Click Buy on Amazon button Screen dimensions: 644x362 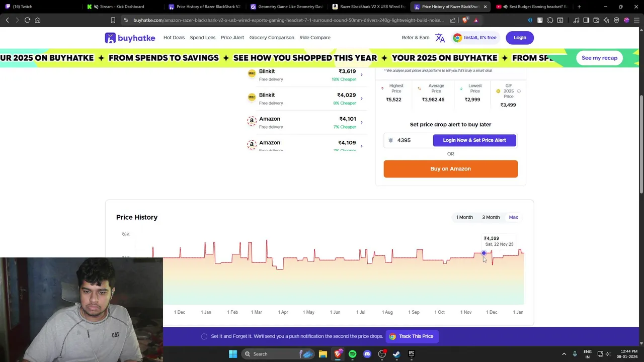pos(451,169)
